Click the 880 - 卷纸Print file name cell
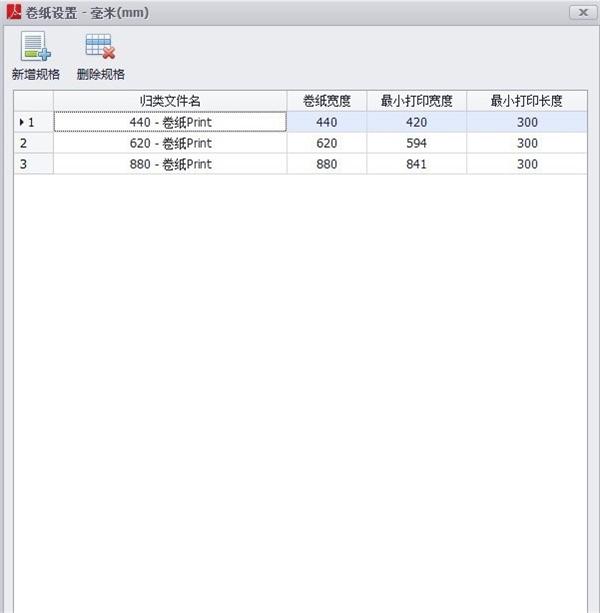The image size is (600, 613). (170, 163)
